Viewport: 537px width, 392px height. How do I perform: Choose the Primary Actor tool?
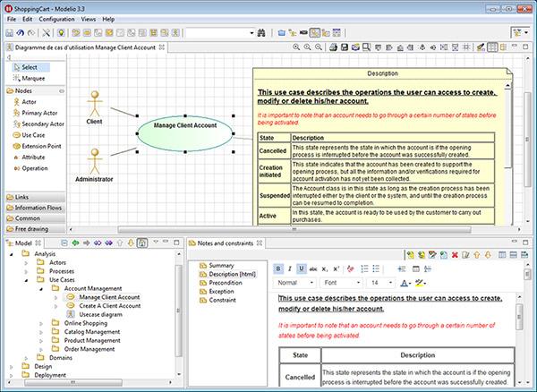click(x=40, y=113)
